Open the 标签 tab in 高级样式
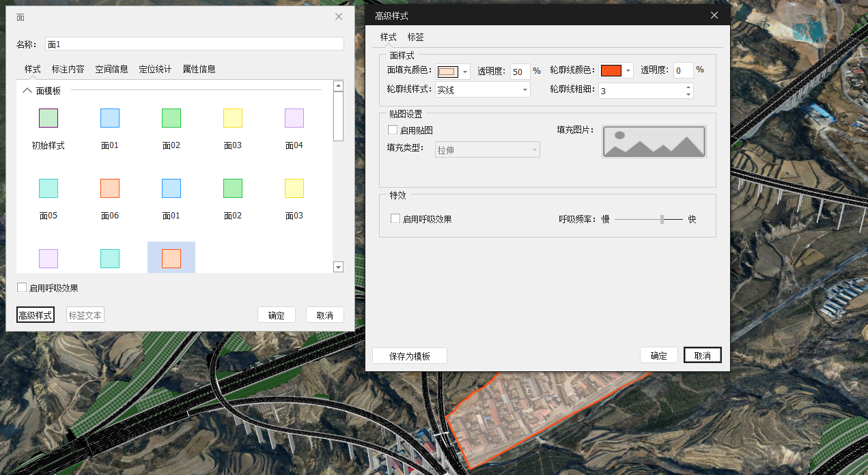 (x=415, y=37)
